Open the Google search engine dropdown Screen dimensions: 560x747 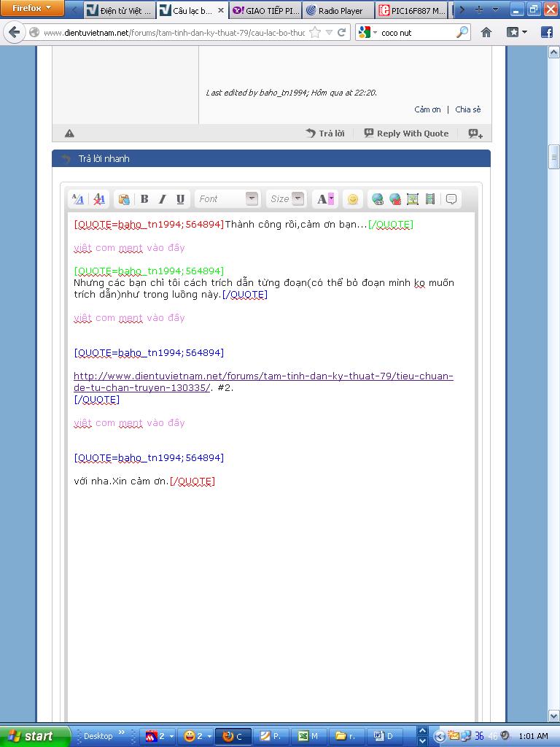tap(367, 32)
